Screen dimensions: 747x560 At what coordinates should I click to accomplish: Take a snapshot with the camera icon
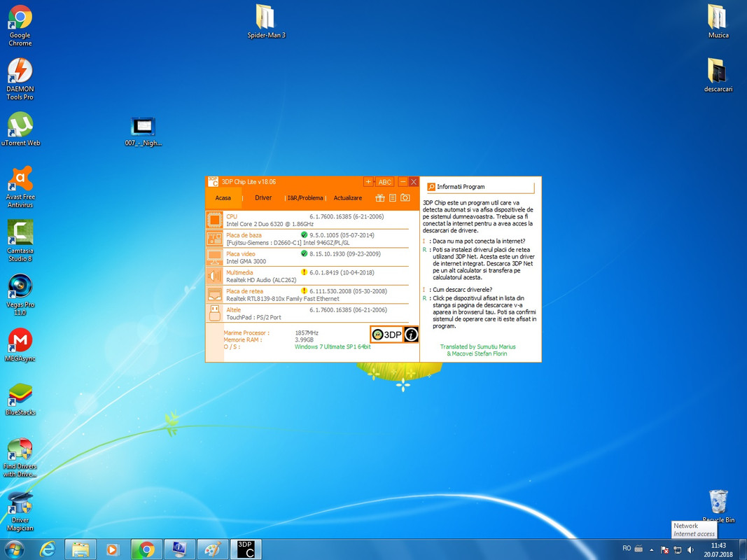pos(405,197)
